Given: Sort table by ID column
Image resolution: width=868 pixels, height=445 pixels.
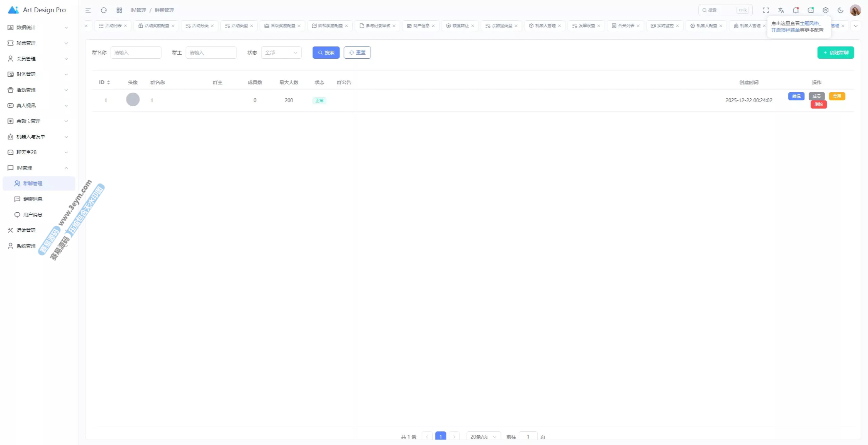Looking at the screenshot, I should (x=108, y=82).
